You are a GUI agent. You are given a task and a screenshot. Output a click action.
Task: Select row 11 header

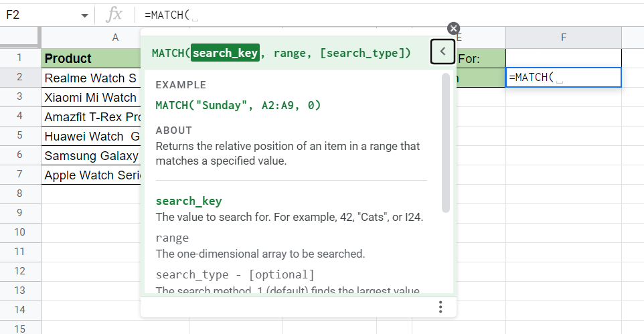coord(19,252)
